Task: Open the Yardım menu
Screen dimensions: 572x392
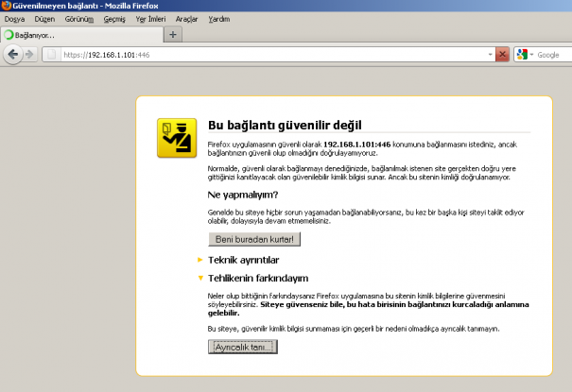Action: tap(219, 19)
